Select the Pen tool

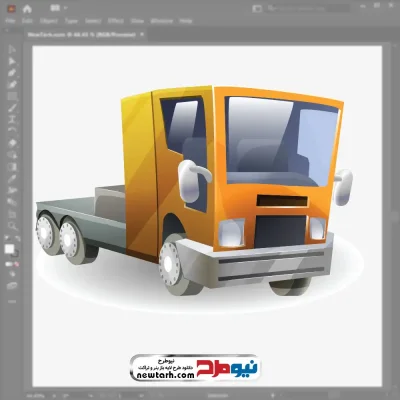pyautogui.click(x=12, y=73)
